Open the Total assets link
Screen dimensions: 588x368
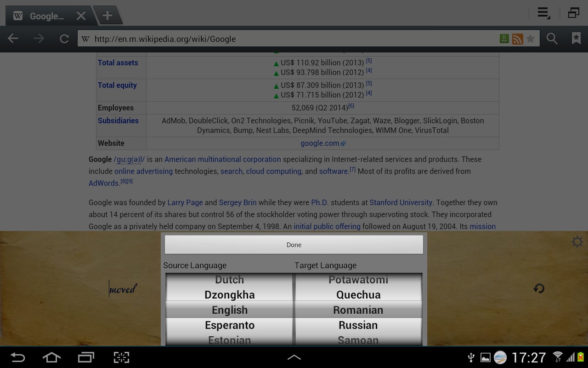point(118,63)
